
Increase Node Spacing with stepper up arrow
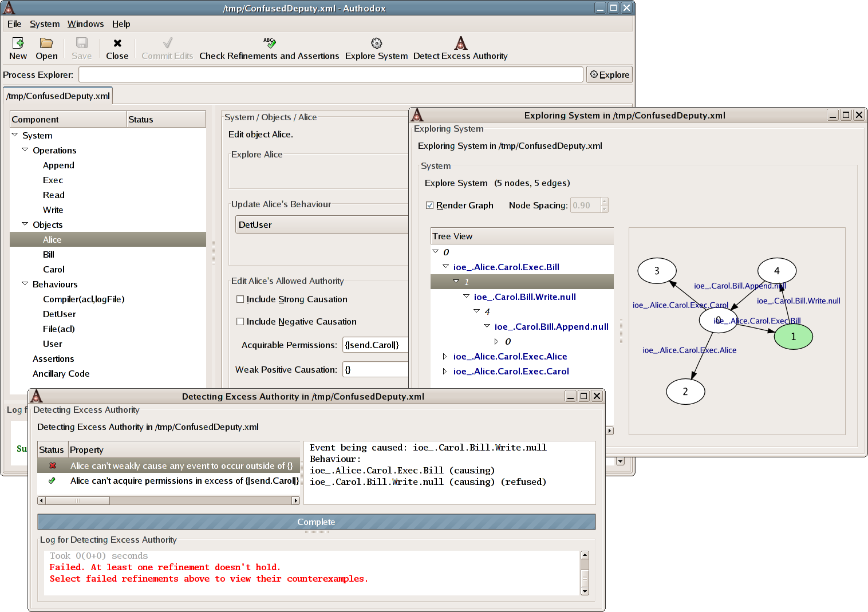605,202
